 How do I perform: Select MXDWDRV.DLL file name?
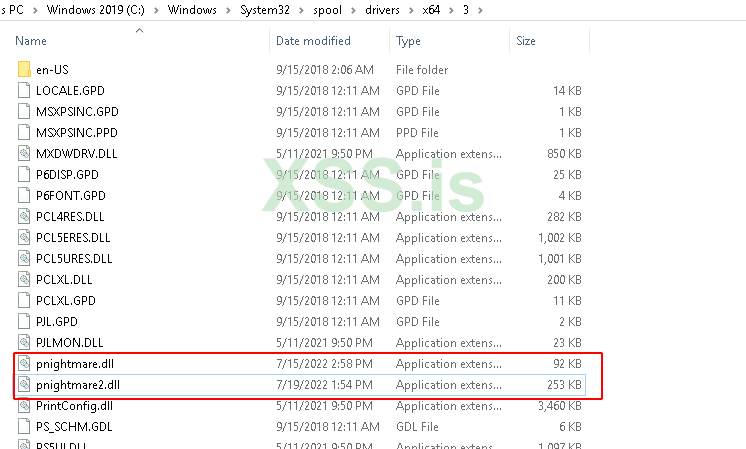click(x=77, y=153)
